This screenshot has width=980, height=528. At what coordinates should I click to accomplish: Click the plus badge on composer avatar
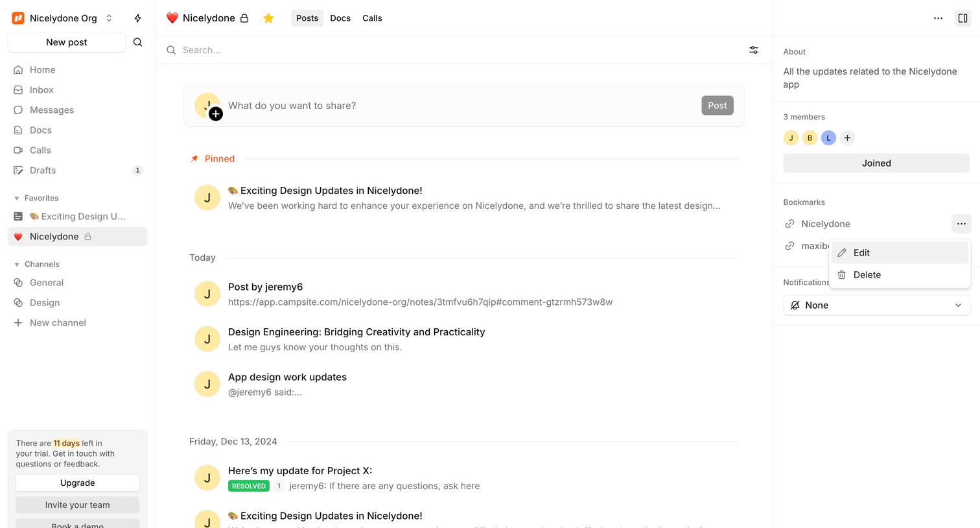(x=216, y=114)
